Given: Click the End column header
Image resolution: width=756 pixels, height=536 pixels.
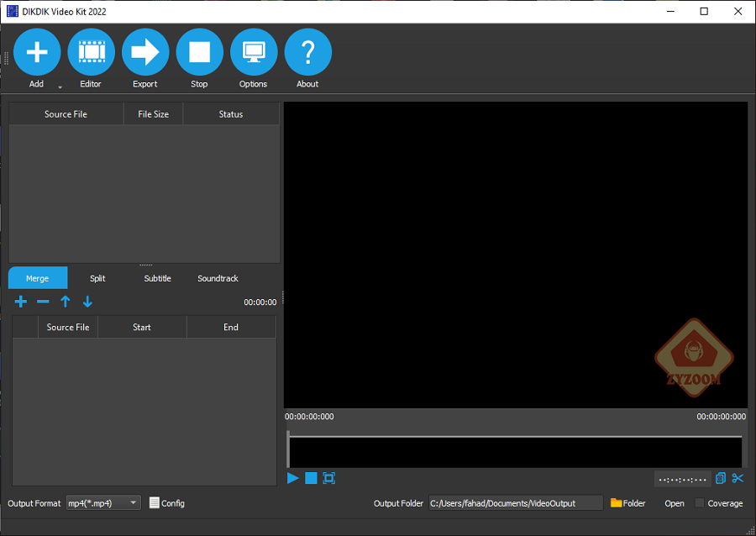Looking at the screenshot, I should (231, 328).
